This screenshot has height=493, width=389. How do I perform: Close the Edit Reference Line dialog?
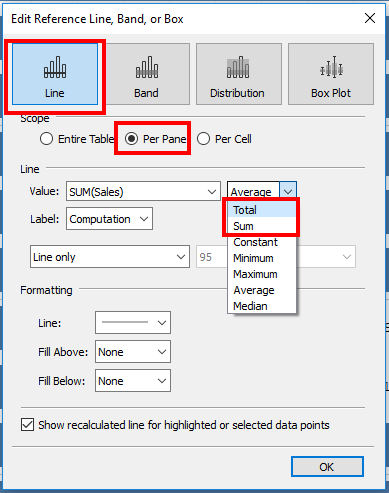pos(370,18)
